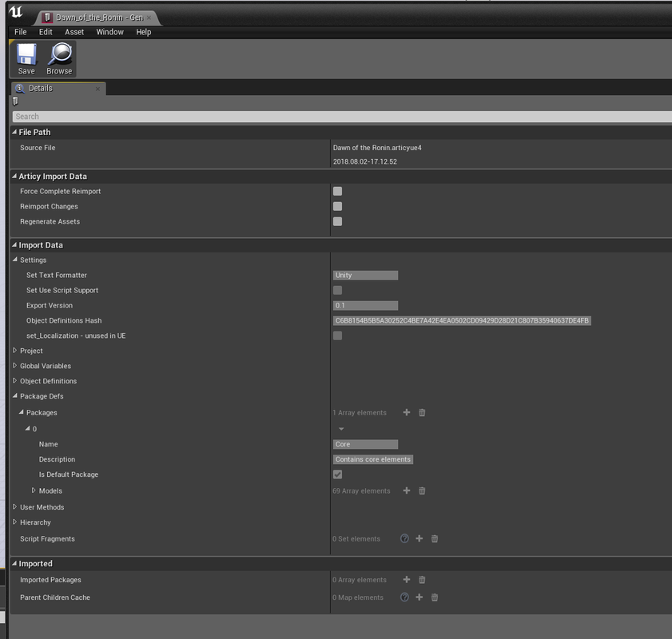Expand Object Definitions group
This screenshot has height=639, width=672.
(15, 381)
